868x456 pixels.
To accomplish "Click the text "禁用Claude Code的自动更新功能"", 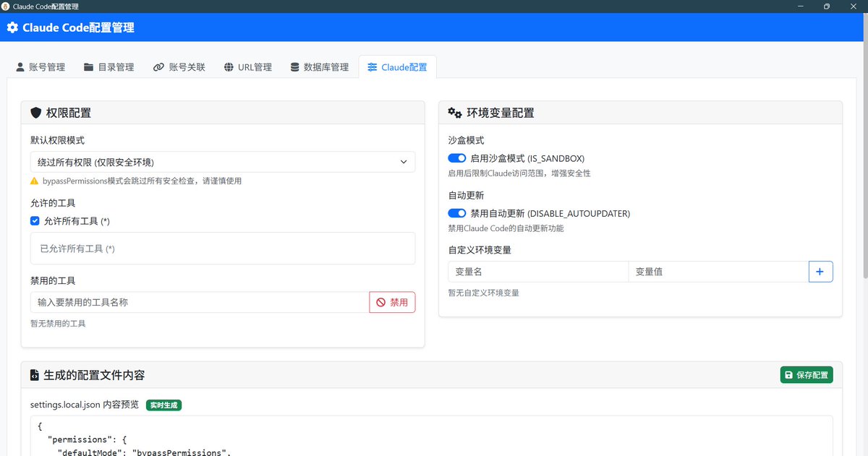I will tap(506, 228).
